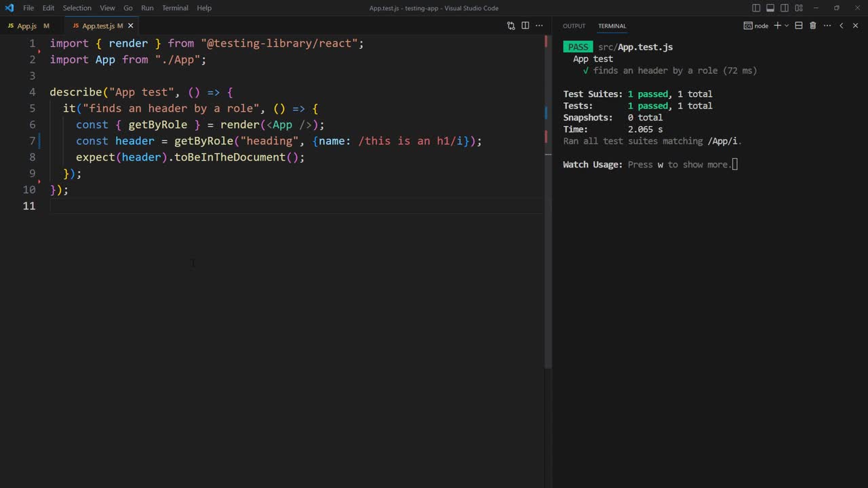Open the Customize Layout options
868x488 pixels.
pyautogui.click(x=799, y=8)
